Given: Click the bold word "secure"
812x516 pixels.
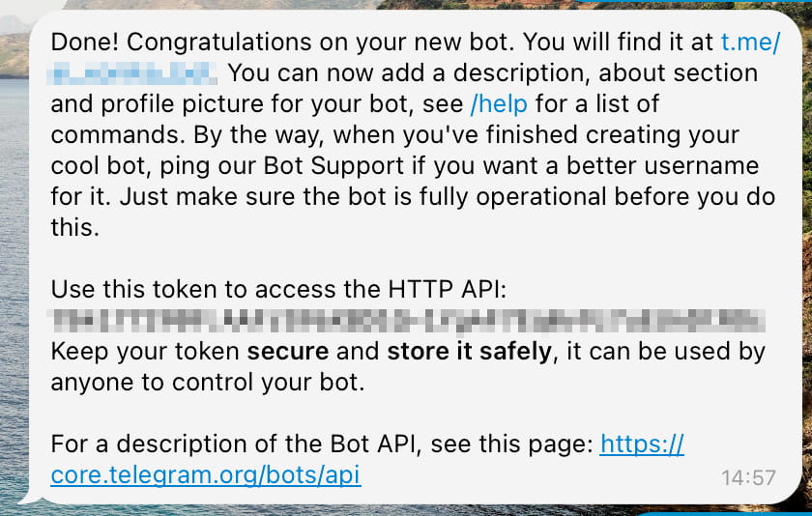Looking at the screenshot, I should pyautogui.click(x=288, y=351).
